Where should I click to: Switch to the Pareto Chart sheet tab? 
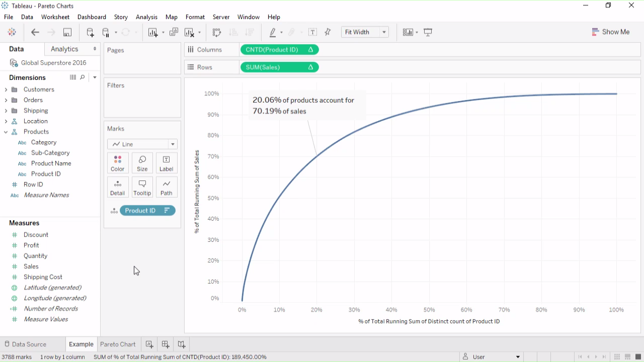pos(118,344)
